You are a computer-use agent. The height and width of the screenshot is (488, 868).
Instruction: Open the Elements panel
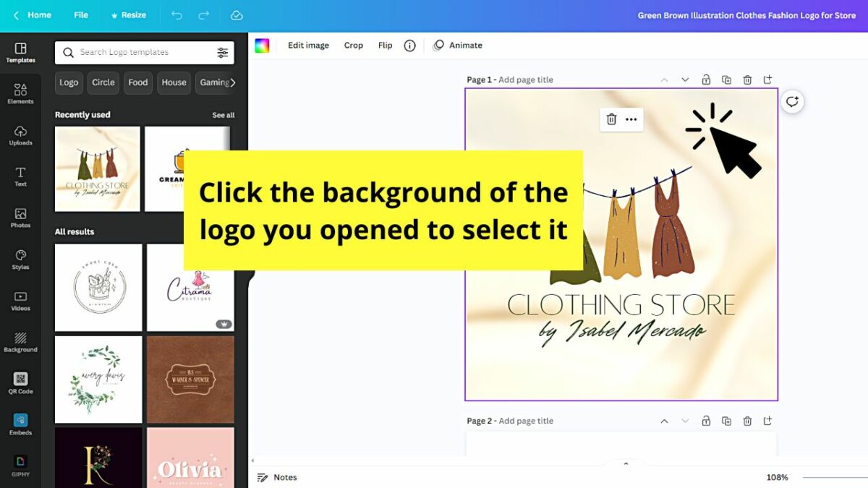tap(20, 93)
